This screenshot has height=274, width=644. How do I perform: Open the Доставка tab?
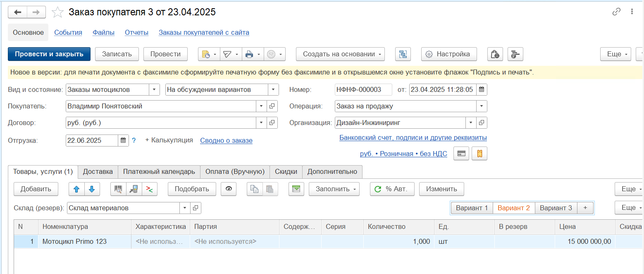(x=98, y=172)
